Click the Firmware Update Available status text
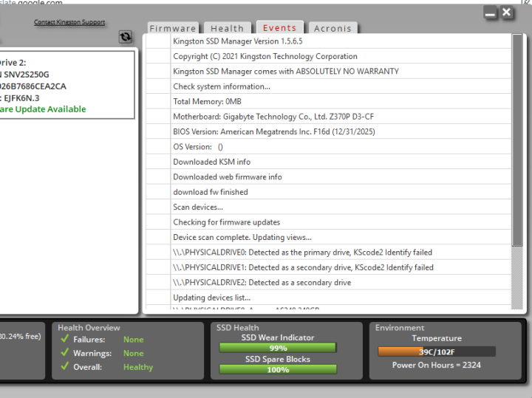 click(x=43, y=109)
